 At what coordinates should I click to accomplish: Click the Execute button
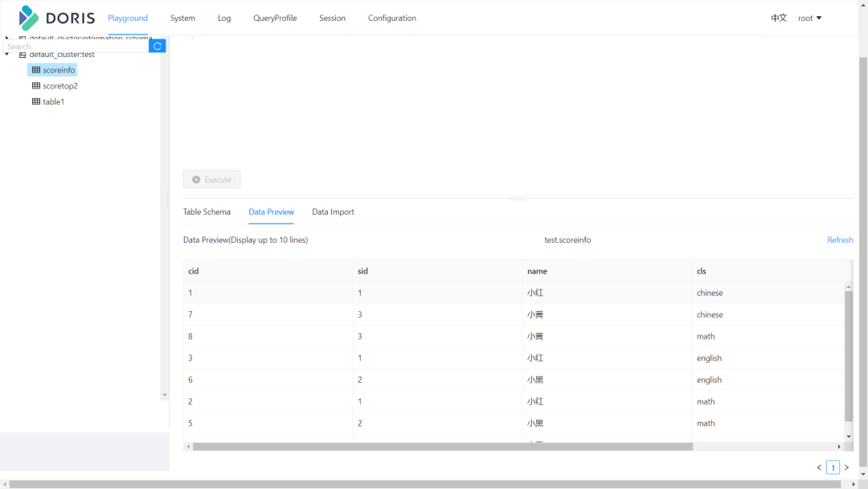click(x=212, y=179)
